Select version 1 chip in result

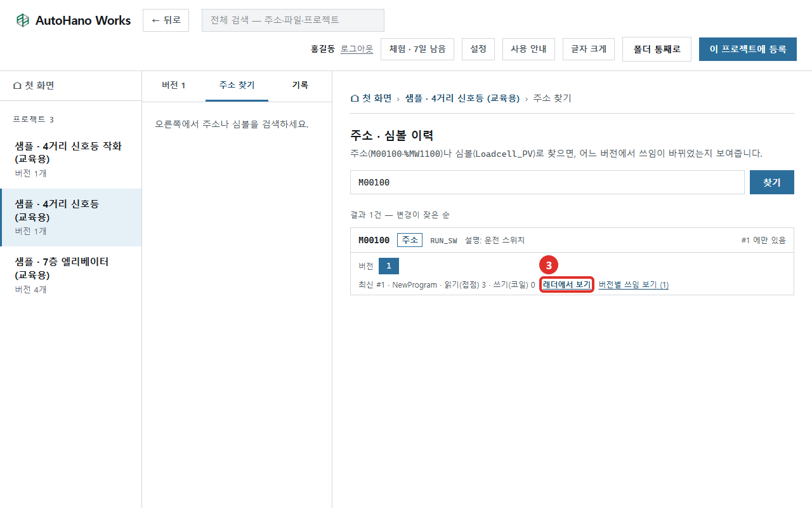click(389, 266)
